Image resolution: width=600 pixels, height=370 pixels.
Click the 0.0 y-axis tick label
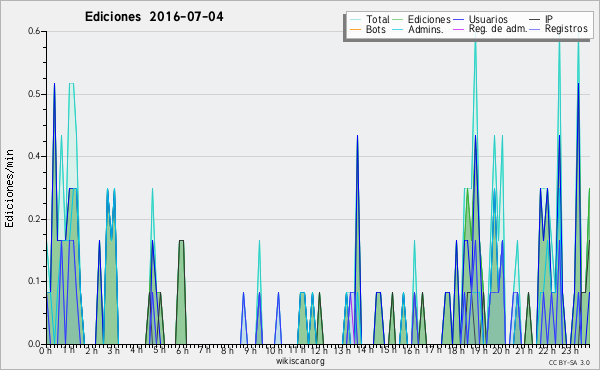click(34, 344)
